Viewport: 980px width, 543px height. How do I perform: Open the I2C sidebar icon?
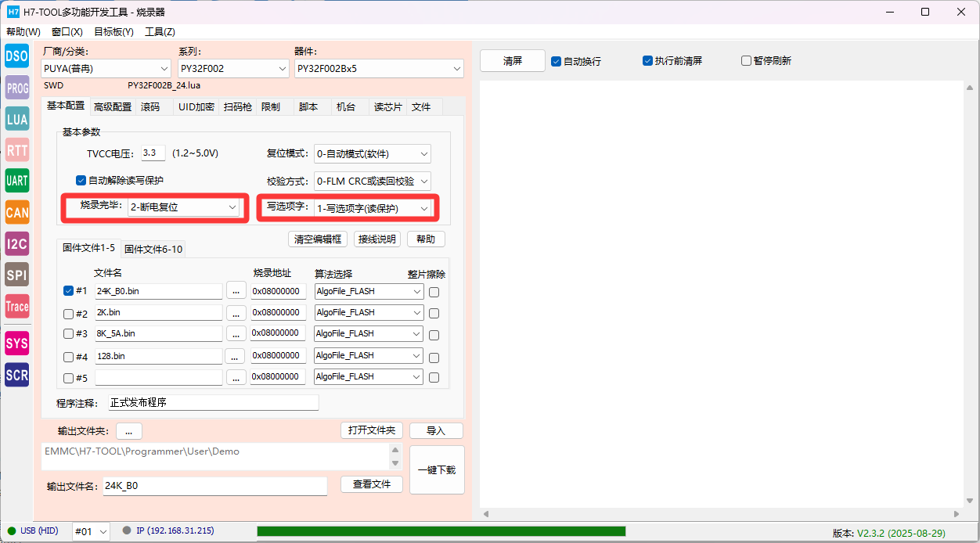pyautogui.click(x=16, y=243)
